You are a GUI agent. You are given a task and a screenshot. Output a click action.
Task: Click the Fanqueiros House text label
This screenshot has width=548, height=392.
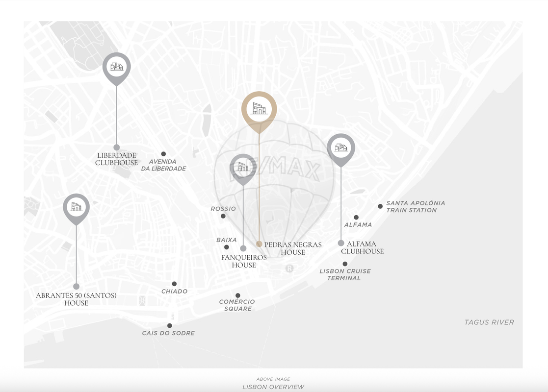tap(244, 261)
